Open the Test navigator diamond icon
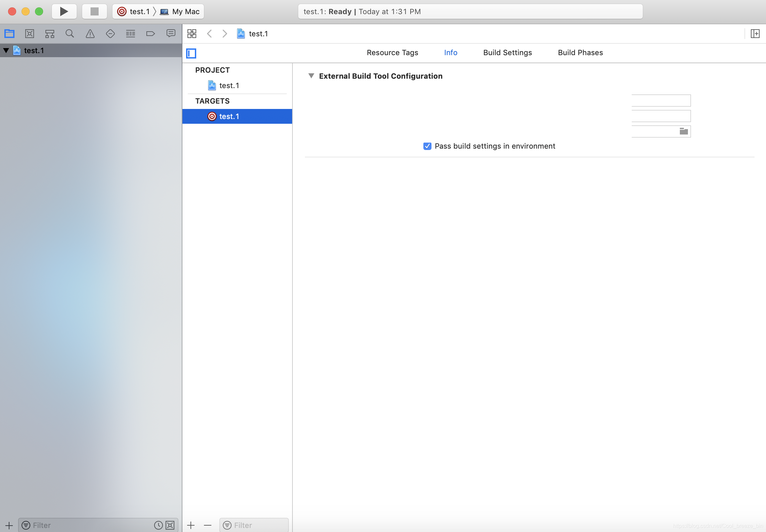The image size is (766, 532). point(110,34)
